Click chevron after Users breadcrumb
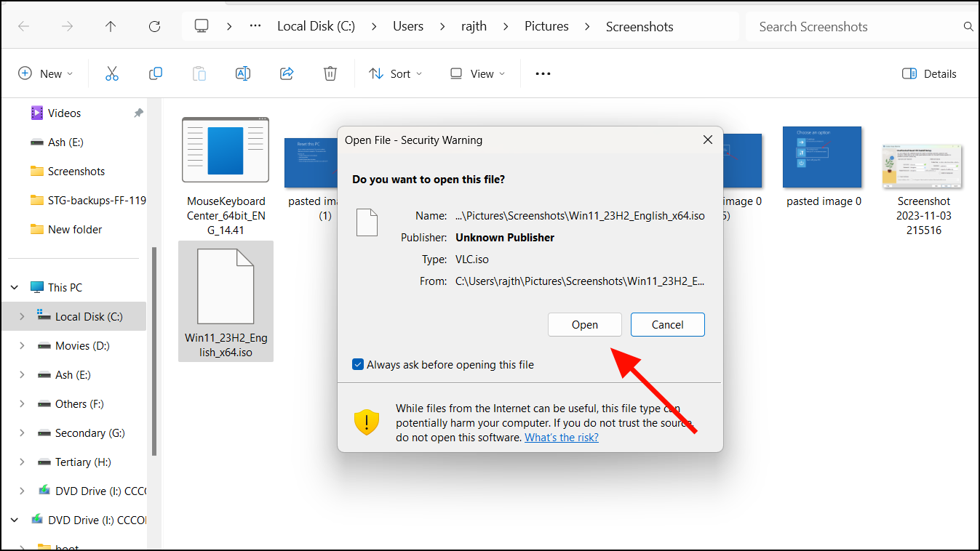980x551 pixels. [x=442, y=26]
